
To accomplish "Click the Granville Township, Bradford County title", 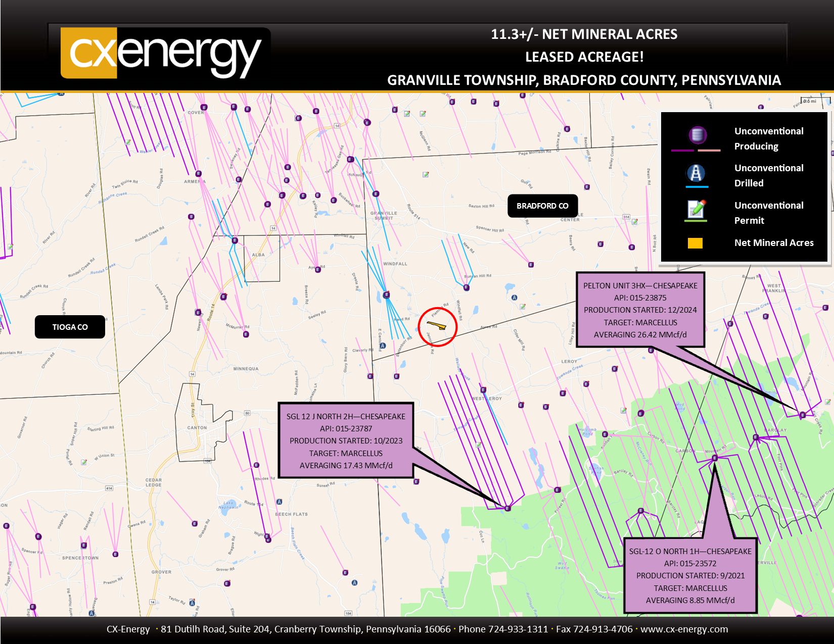I will tap(584, 80).
